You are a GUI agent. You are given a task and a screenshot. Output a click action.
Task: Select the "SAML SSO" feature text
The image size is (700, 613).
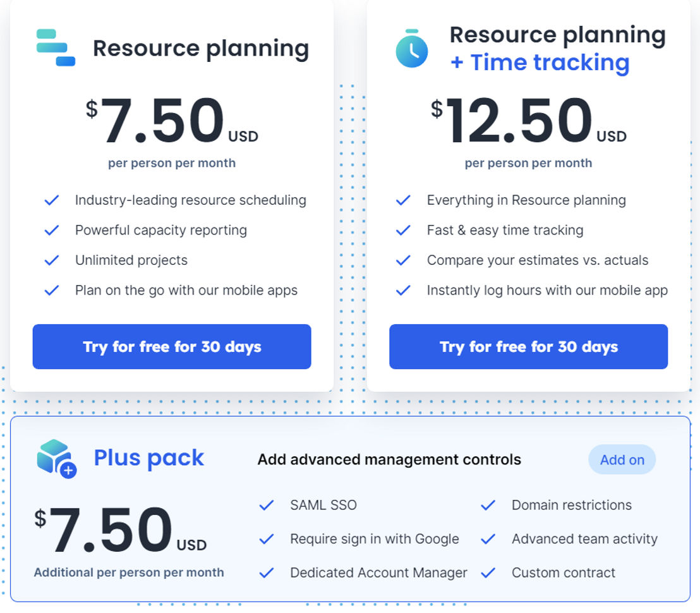pos(323,506)
